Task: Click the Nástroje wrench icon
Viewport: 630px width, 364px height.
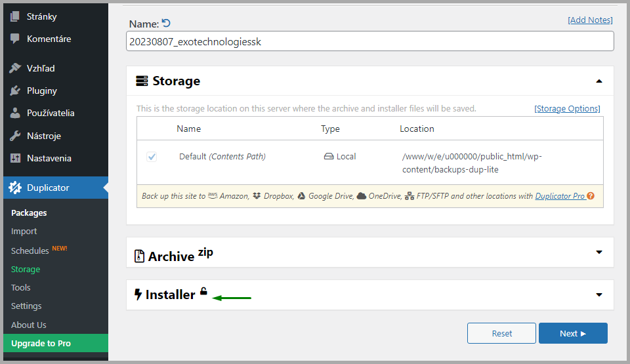Action: pyautogui.click(x=15, y=136)
